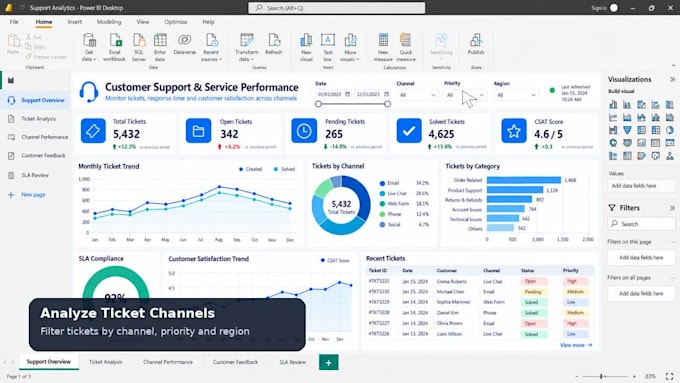The height and width of the screenshot is (383, 680).
Task: Add a new page with plus button
Action: click(329, 362)
